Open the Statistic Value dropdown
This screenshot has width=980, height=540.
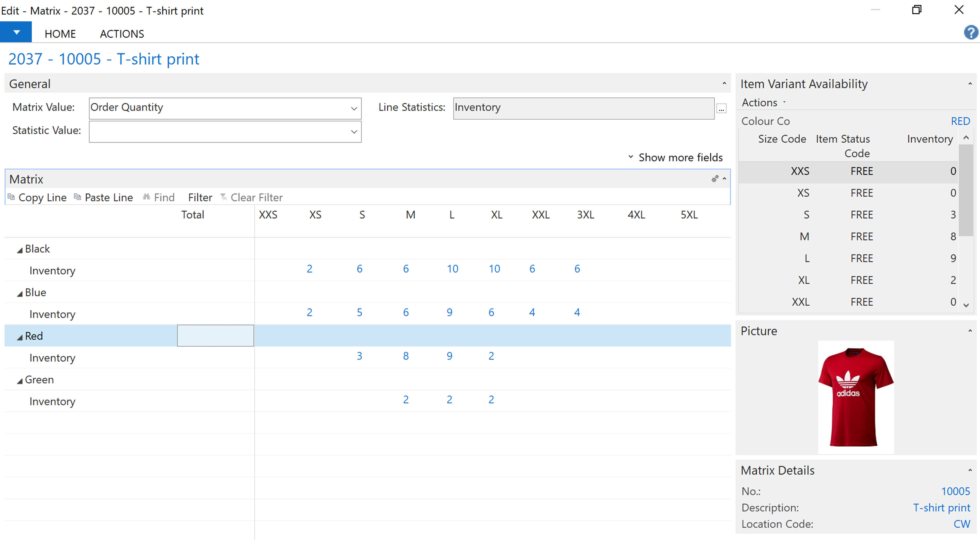[x=354, y=132]
